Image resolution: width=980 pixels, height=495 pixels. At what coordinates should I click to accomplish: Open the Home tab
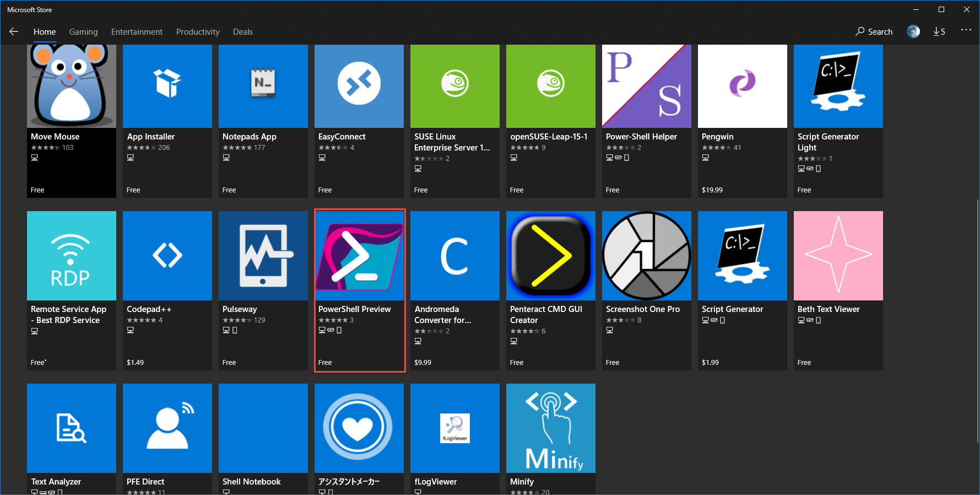(x=45, y=32)
